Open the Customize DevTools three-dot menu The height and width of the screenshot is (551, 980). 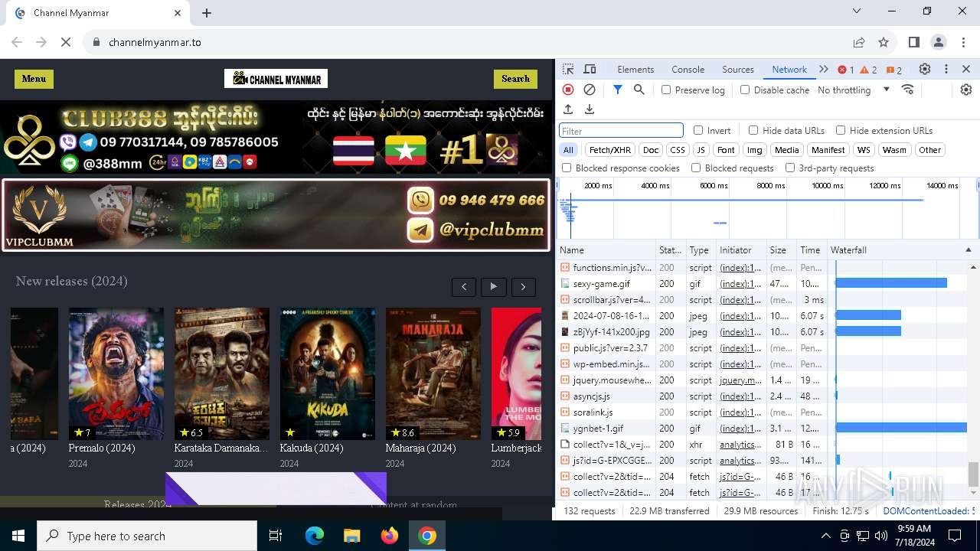click(946, 69)
